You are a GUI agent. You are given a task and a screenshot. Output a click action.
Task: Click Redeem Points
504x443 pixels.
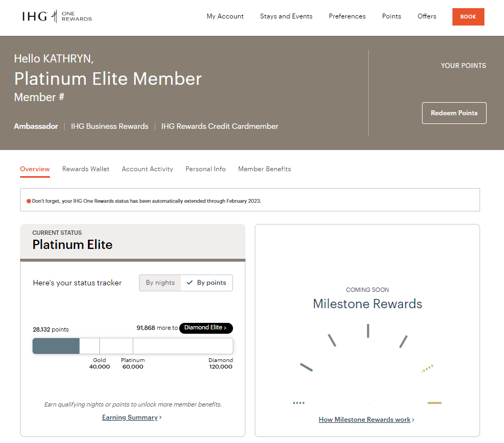coord(454,113)
